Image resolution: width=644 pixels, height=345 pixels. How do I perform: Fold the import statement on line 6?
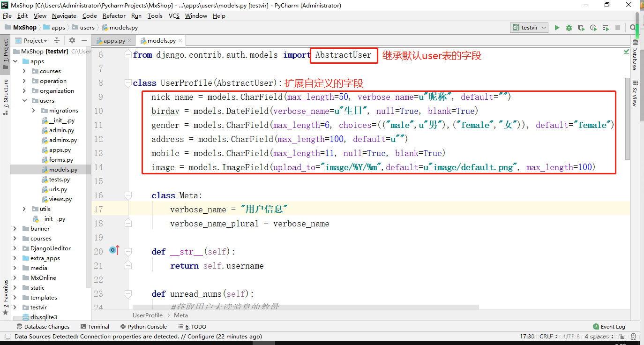click(128, 55)
